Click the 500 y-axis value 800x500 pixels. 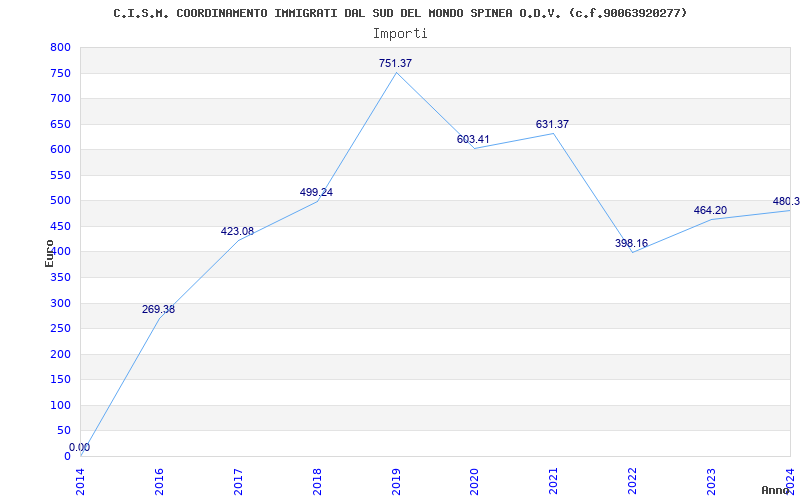[60, 201]
